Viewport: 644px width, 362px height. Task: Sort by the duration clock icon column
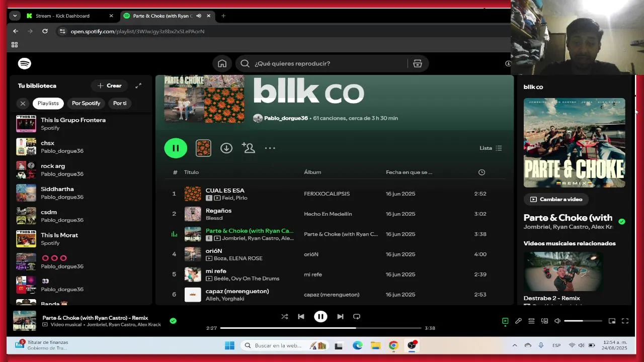pos(481,172)
